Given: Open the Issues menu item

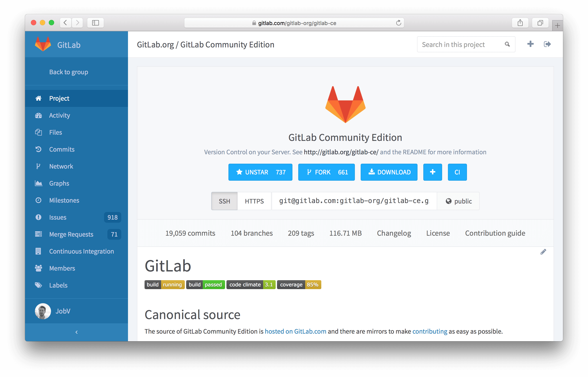Looking at the screenshot, I should (x=76, y=217).
